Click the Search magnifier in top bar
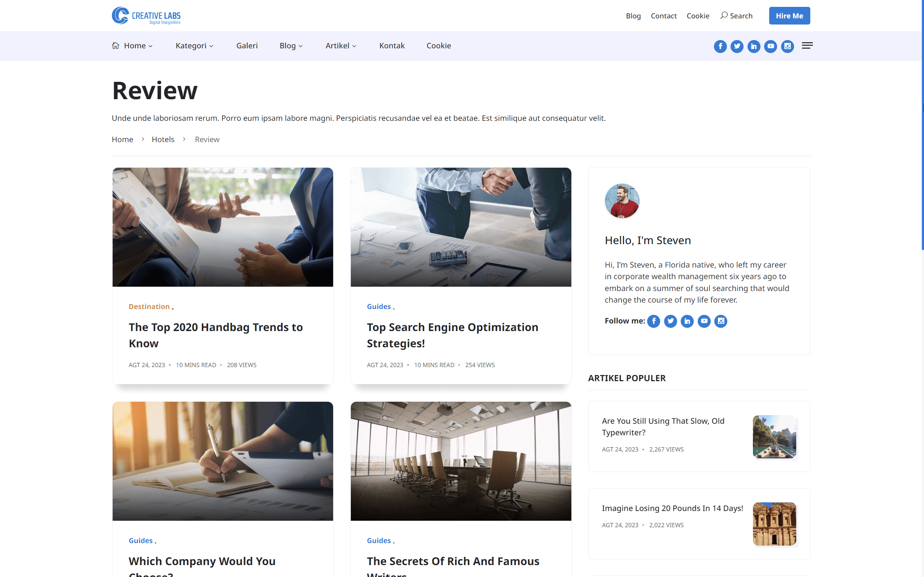The height and width of the screenshot is (577, 924). point(724,16)
